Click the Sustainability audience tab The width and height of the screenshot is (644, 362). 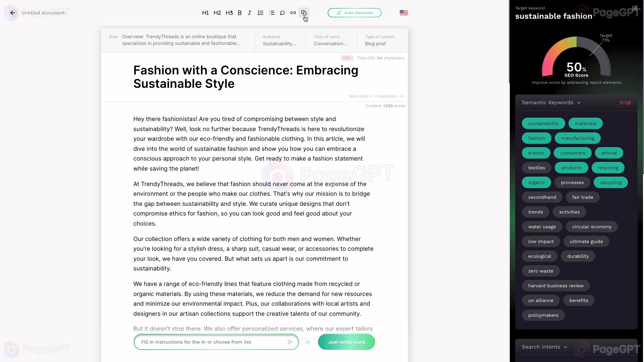(280, 40)
